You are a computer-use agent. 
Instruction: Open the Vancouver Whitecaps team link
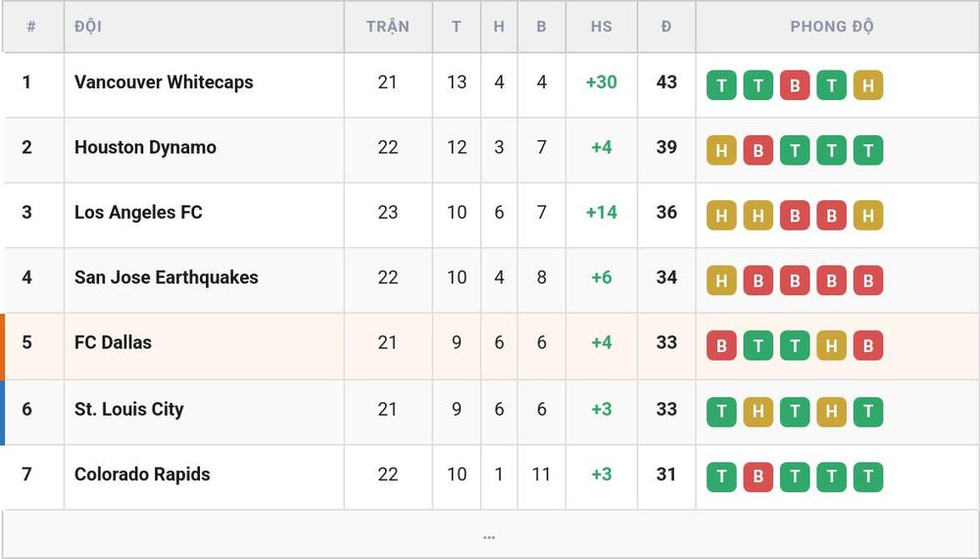click(x=164, y=82)
